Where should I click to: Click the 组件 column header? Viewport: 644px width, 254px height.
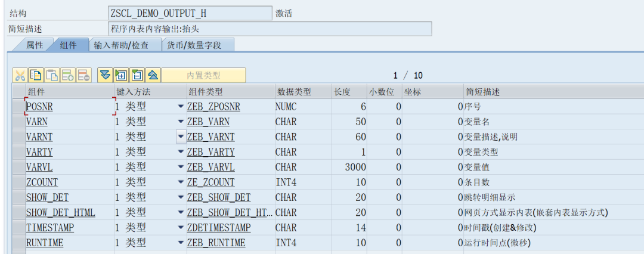[70, 92]
